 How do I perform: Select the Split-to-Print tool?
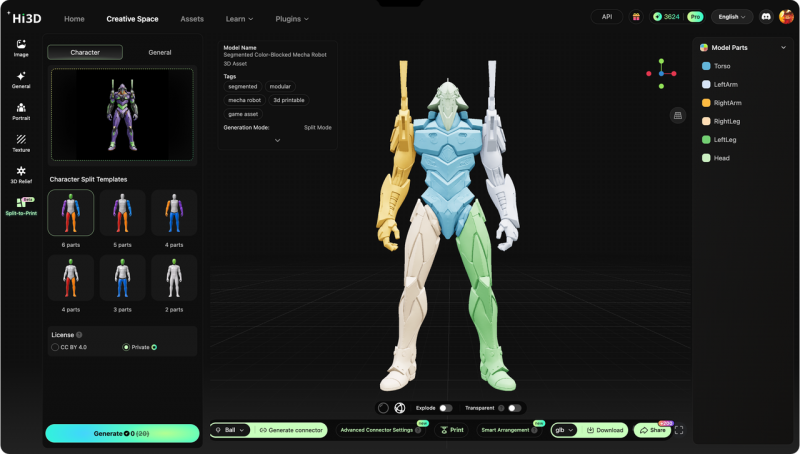click(21, 206)
